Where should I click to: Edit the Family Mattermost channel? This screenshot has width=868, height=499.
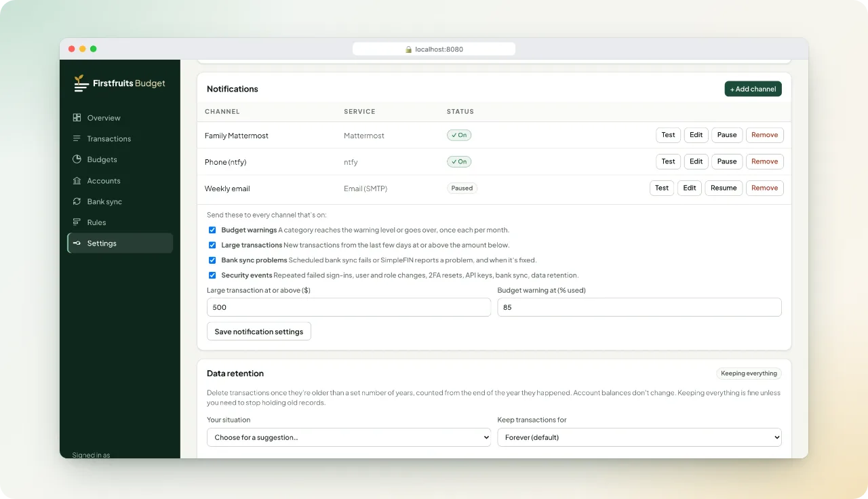(x=696, y=135)
